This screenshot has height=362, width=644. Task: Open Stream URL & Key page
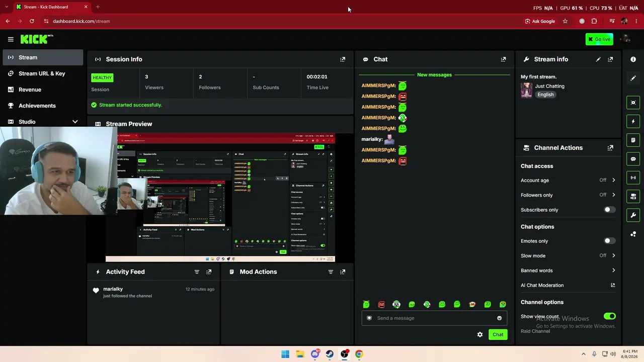click(x=43, y=73)
